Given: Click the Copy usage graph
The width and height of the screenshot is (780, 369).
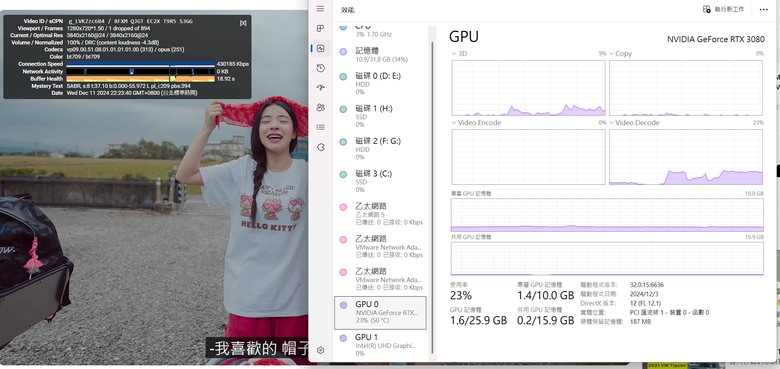Looking at the screenshot, I should tap(686, 88).
